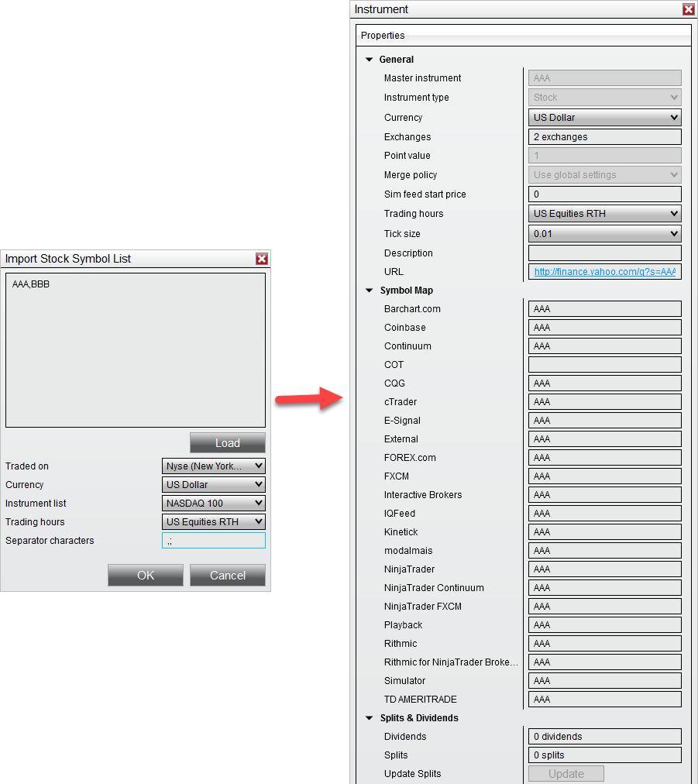
Task: Click the empty Description field
Action: click(604, 253)
